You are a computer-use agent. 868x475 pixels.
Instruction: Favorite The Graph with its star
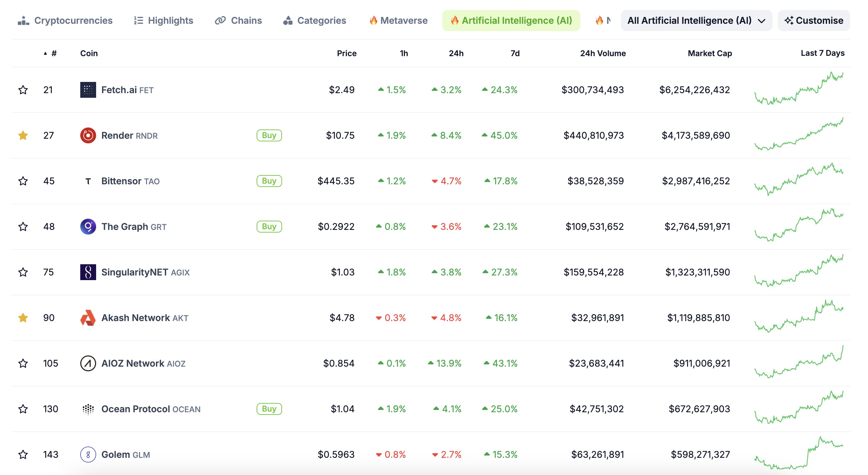tap(23, 227)
